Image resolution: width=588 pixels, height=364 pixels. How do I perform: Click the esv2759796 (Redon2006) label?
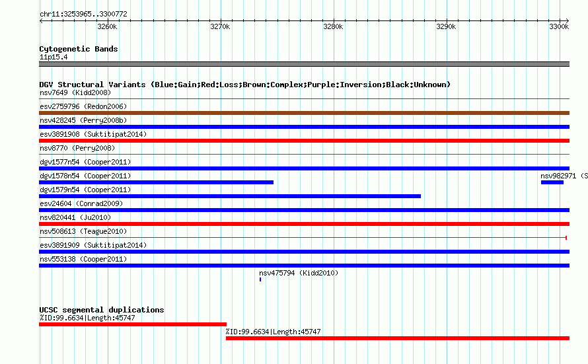(83, 106)
